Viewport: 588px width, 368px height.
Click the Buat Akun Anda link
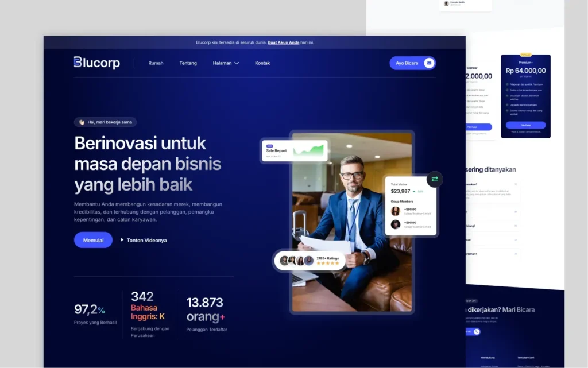(283, 42)
